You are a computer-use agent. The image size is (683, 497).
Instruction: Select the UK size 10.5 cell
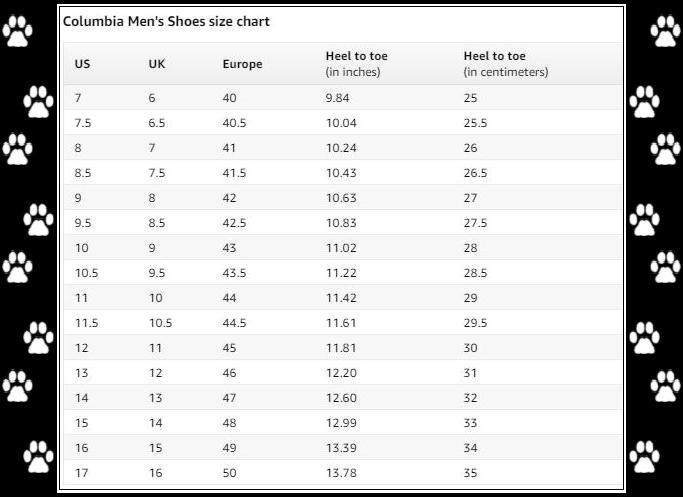160,323
